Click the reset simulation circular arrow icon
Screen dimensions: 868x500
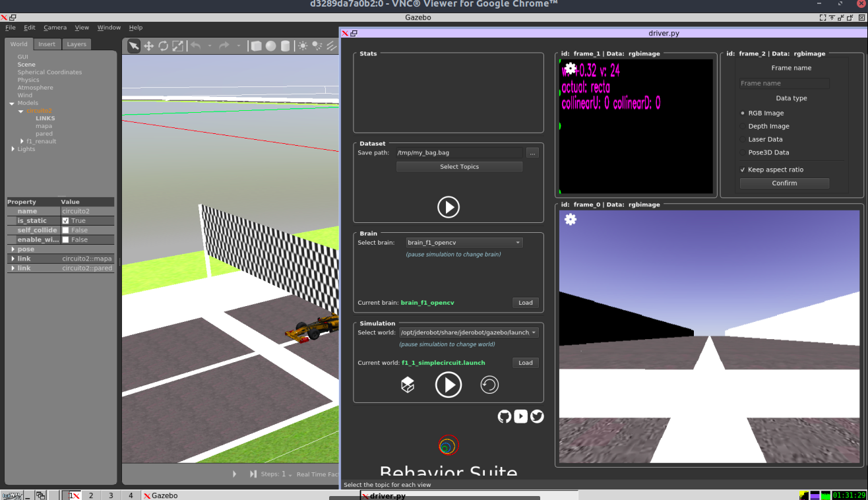(x=489, y=385)
